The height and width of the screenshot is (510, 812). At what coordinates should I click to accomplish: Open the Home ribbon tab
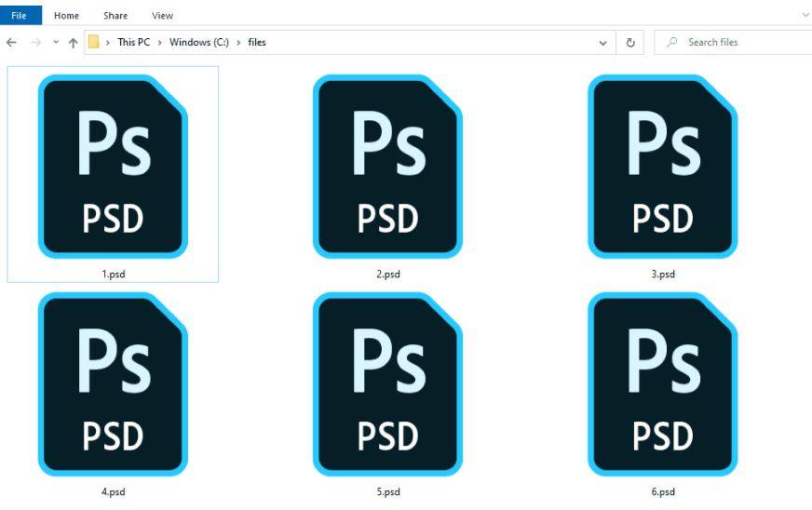point(66,16)
